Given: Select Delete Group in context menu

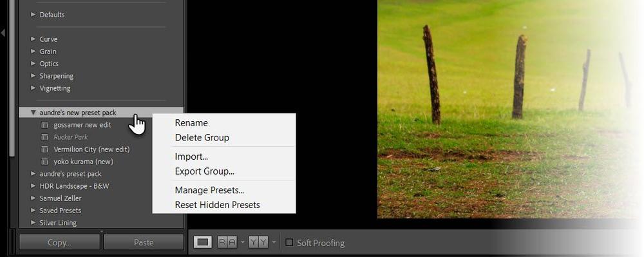Looking at the screenshot, I should coord(202,138).
